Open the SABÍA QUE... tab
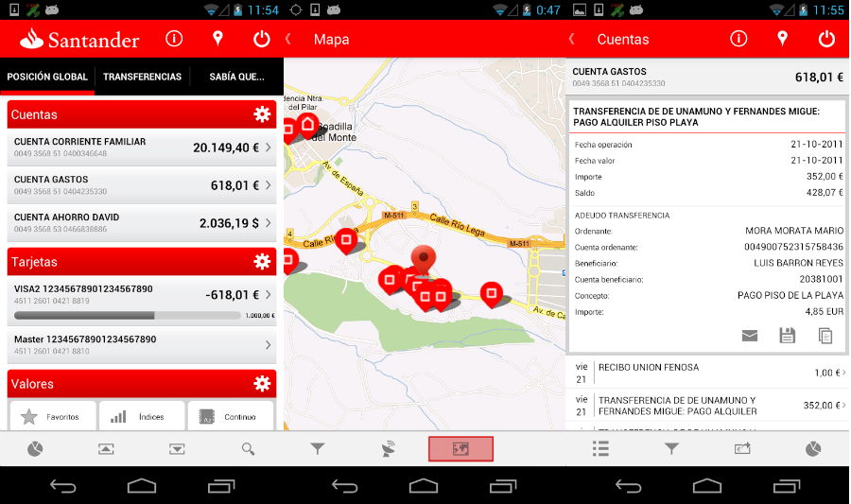This screenshot has height=504, width=851. [236, 77]
